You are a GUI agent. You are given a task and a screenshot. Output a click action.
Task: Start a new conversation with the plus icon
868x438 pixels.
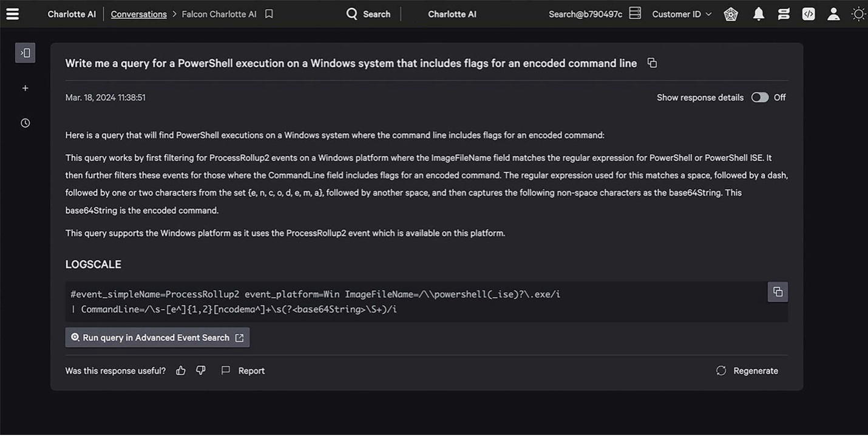[25, 88]
